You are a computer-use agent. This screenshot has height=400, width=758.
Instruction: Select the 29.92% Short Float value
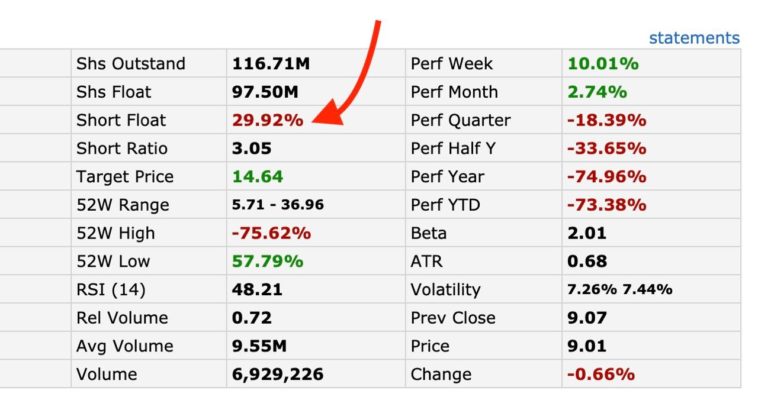point(267,120)
